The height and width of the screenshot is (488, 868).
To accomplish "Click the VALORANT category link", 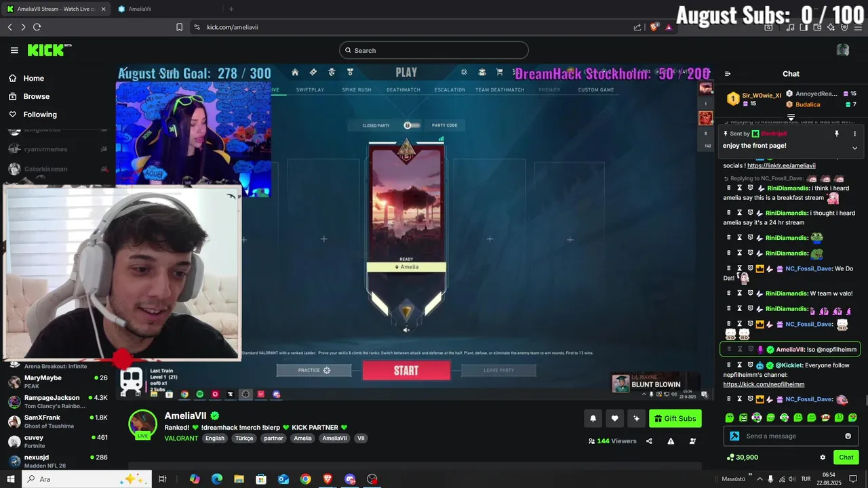I will pyautogui.click(x=181, y=439).
